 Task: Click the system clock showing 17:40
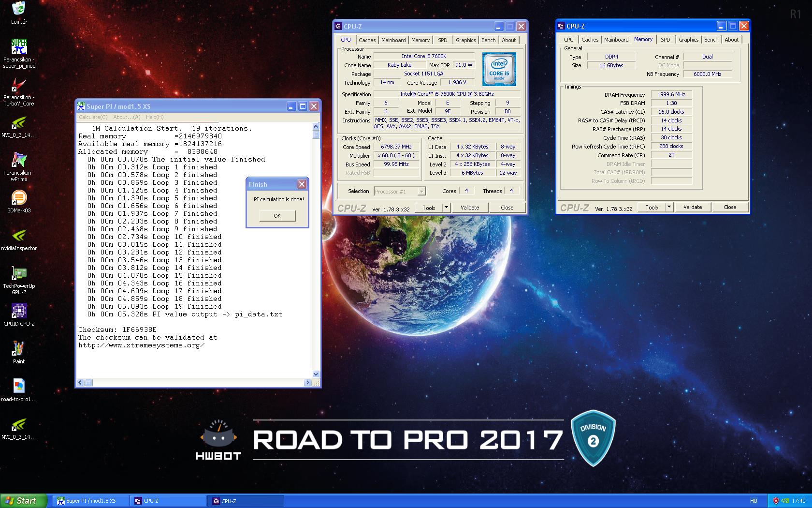[x=799, y=501]
